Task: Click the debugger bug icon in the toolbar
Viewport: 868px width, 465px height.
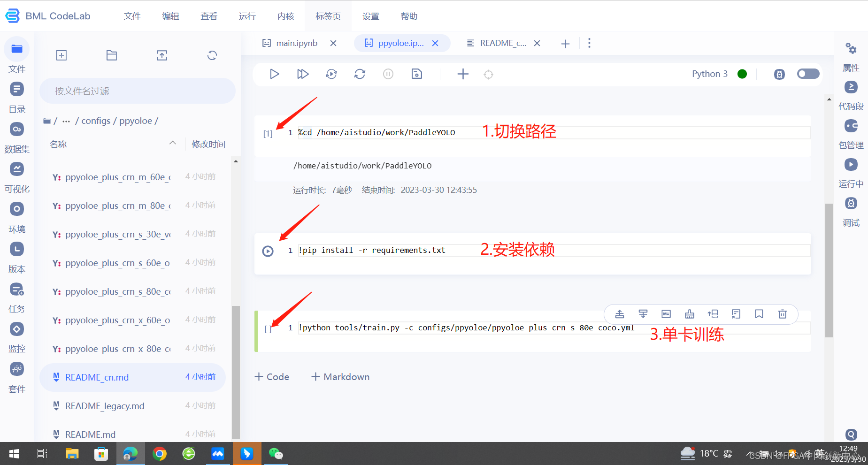Action: point(779,74)
